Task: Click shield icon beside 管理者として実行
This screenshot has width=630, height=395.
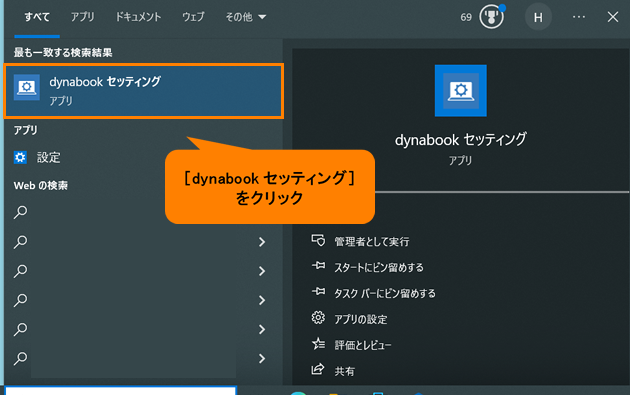Action: tap(318, 240)
